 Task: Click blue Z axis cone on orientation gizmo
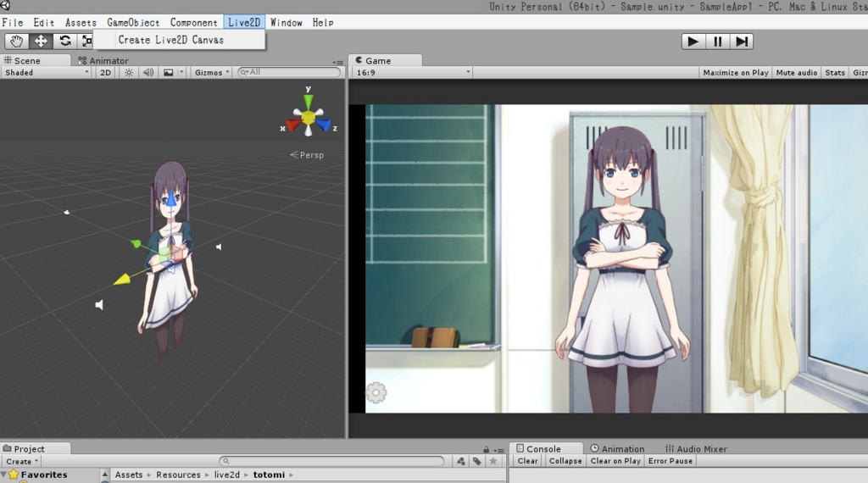(324, 125)
